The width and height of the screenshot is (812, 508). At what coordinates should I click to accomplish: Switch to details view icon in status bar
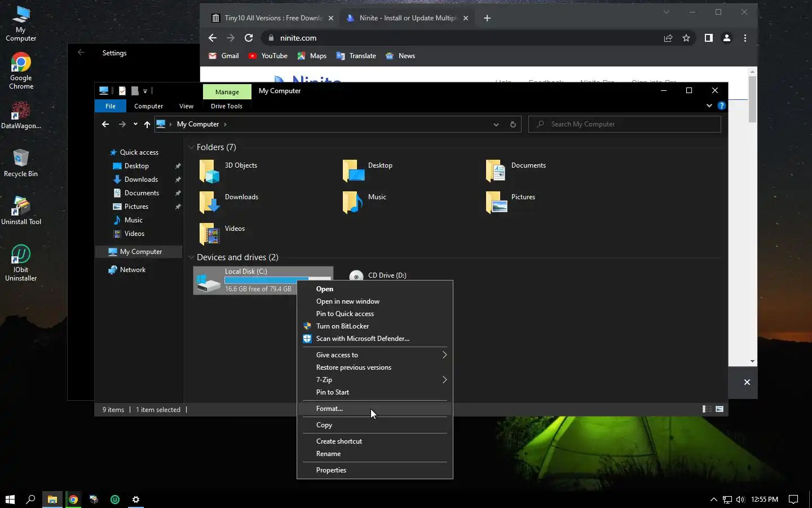707,409
